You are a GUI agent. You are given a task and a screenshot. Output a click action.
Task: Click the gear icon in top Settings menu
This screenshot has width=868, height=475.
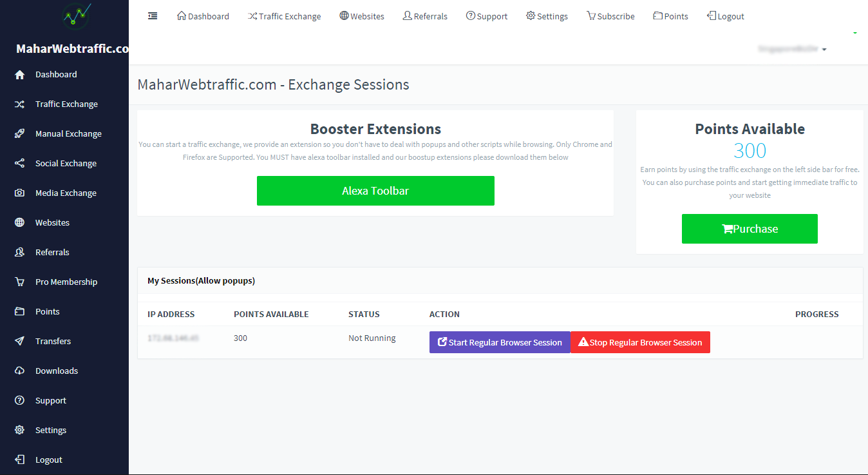[531, 15]
